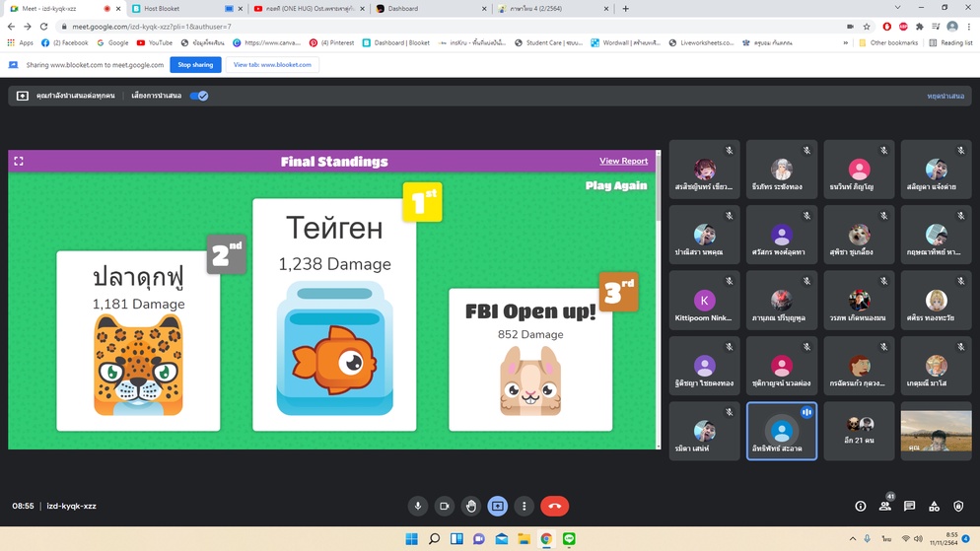Go back to previous page
Viewport: 980px width, 551px height.
click(x=11, y=27)
